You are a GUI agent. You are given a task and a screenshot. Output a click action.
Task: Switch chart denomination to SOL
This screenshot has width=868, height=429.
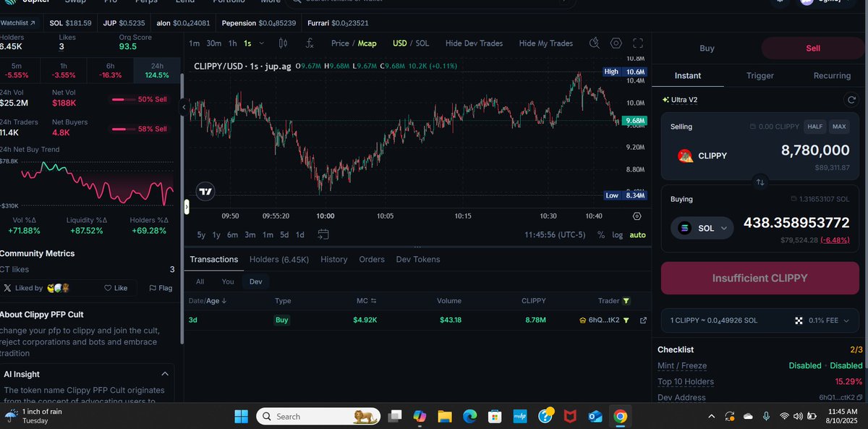tap(422, 43)
